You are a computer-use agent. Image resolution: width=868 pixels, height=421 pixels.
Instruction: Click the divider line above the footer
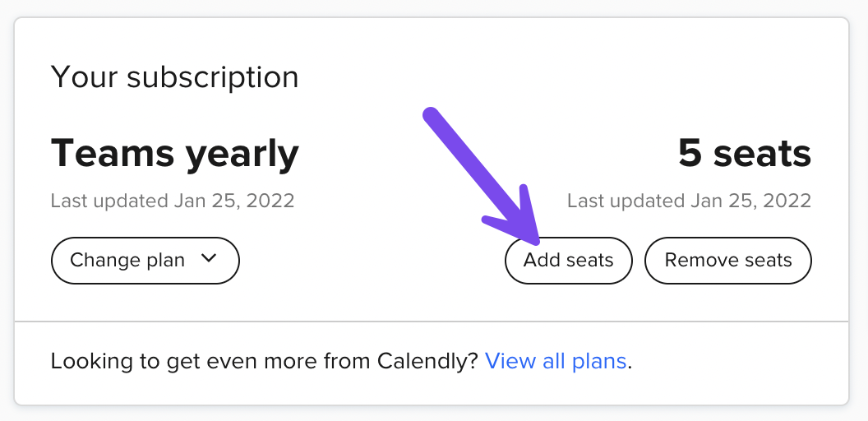pyautogui.click(x=432, y=321)
